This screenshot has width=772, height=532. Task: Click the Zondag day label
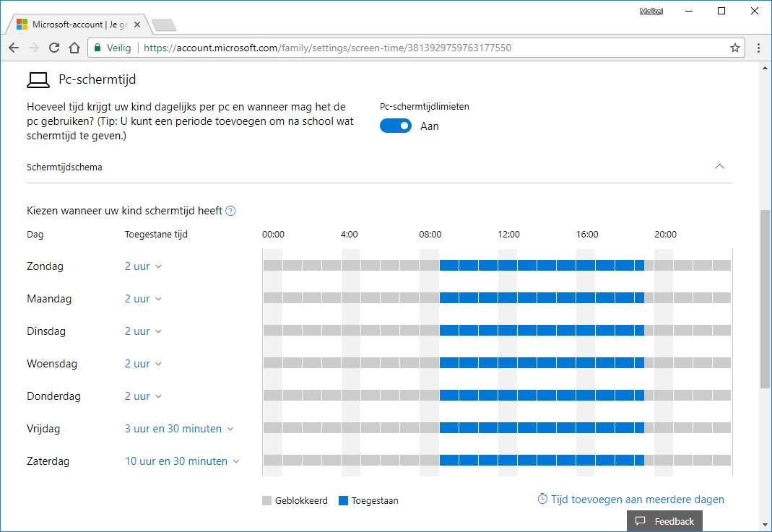tap(45, 266)
